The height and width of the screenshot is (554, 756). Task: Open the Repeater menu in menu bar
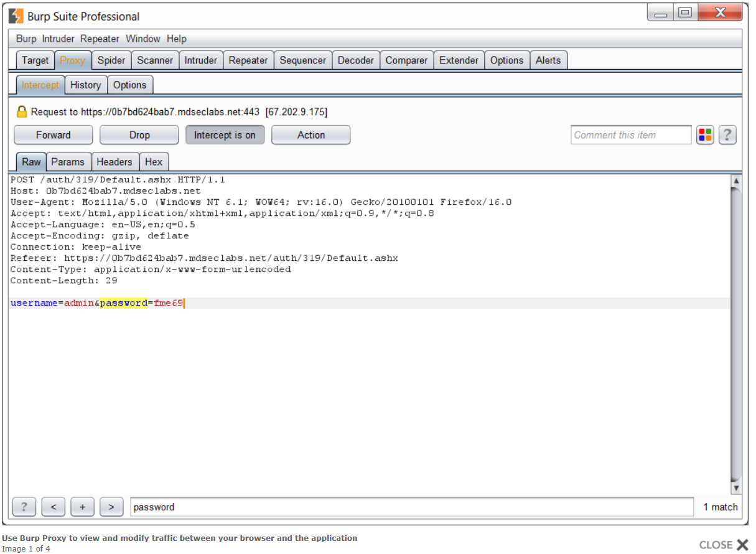[x=100, y=39]
